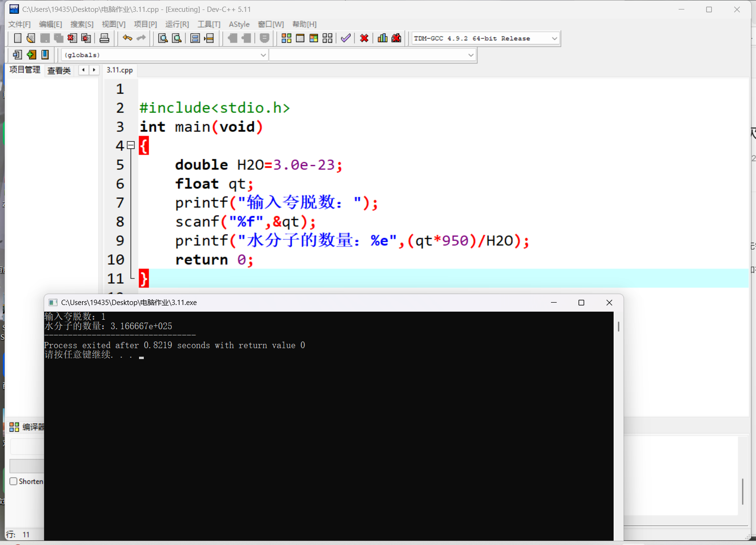Click the new project/window icon in second toolbar
This screenshot has width=756, height=545.
point(18,55)
